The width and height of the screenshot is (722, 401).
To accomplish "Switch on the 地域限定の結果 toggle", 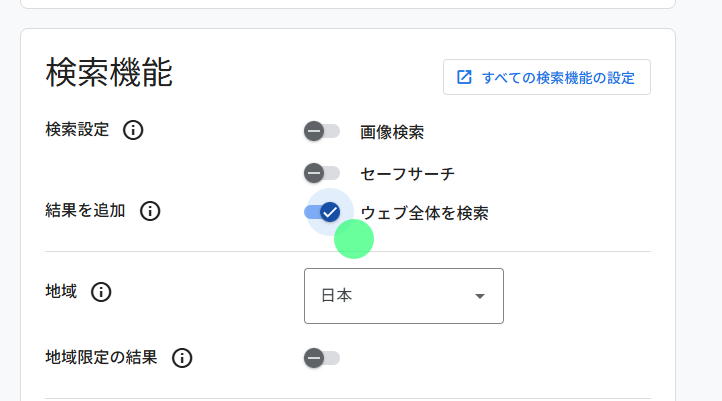I will [x=322, y=358].
